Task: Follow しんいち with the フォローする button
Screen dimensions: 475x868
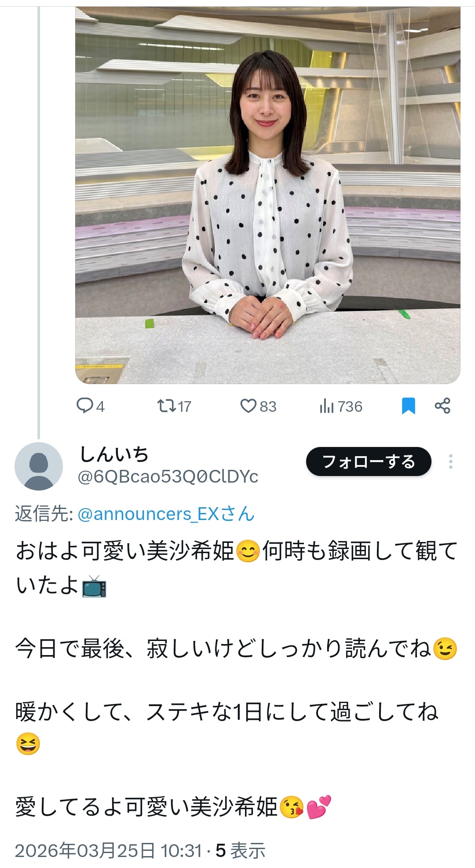Action: 369,461
